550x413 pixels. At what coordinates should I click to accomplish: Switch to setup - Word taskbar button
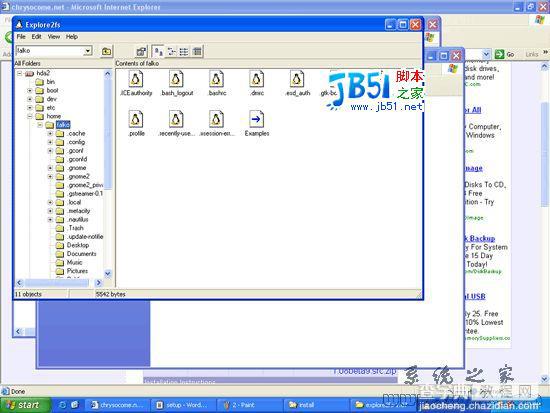coord(183,405)
